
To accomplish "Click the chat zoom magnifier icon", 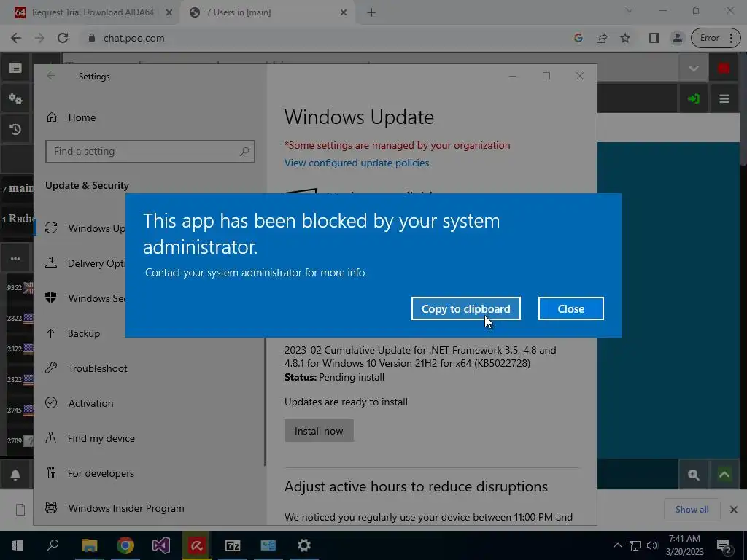I will pos(693,474).
